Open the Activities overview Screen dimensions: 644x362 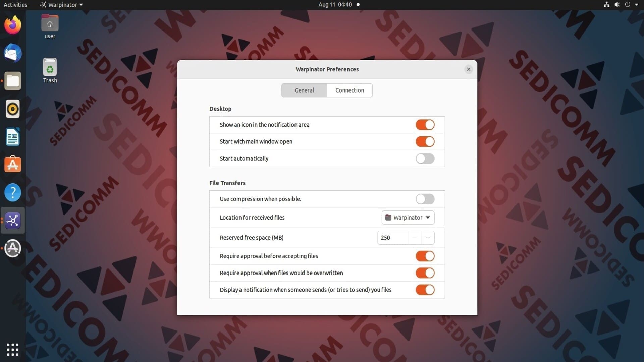pyautogui.click(x=15, y=5)
